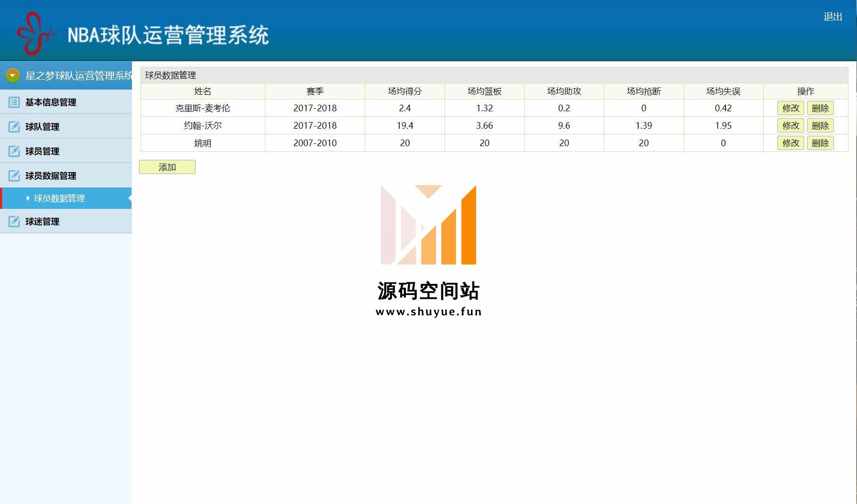Image resolution: width=857 pixels, height=504 pixels.
Task: Click 修改 for 克里斯-麦考伦
Action: click(791, 108)
